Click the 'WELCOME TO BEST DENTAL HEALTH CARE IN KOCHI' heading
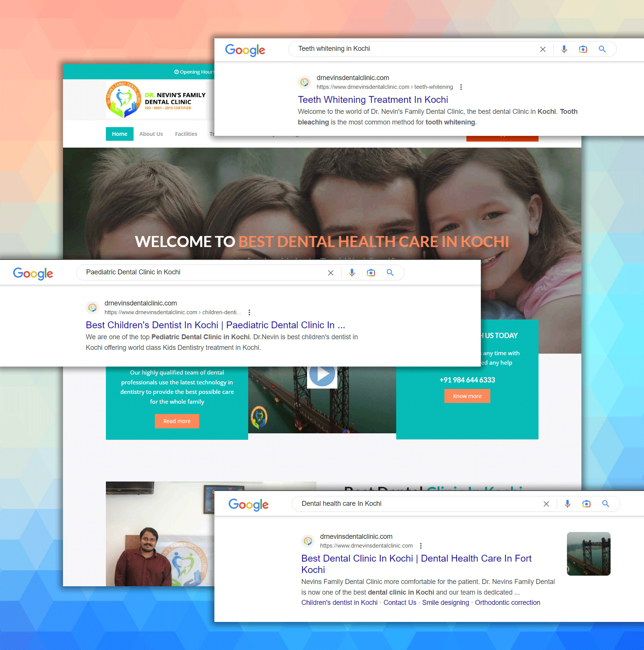The height and width of the screenshot is (650, 644). click(x=322, y=242)
